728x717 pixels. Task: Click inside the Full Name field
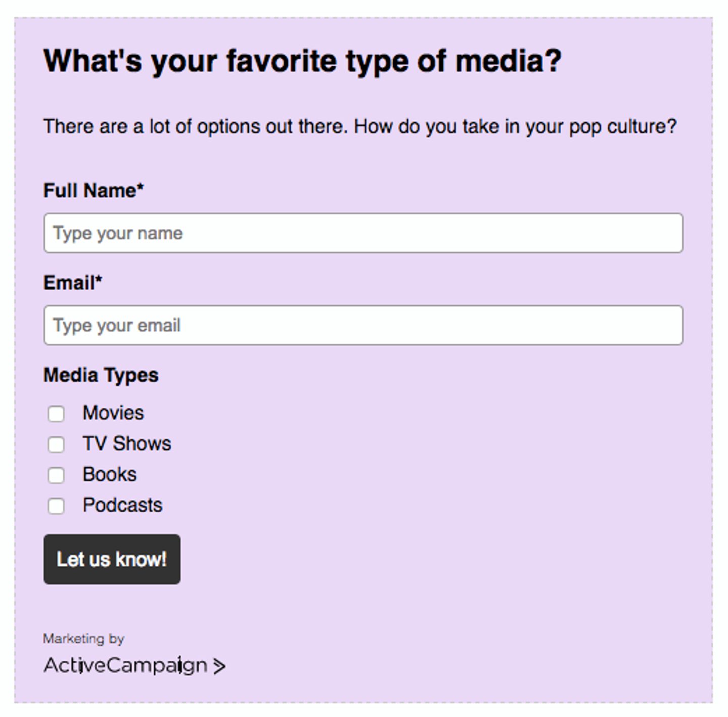(x=363, y=233)
